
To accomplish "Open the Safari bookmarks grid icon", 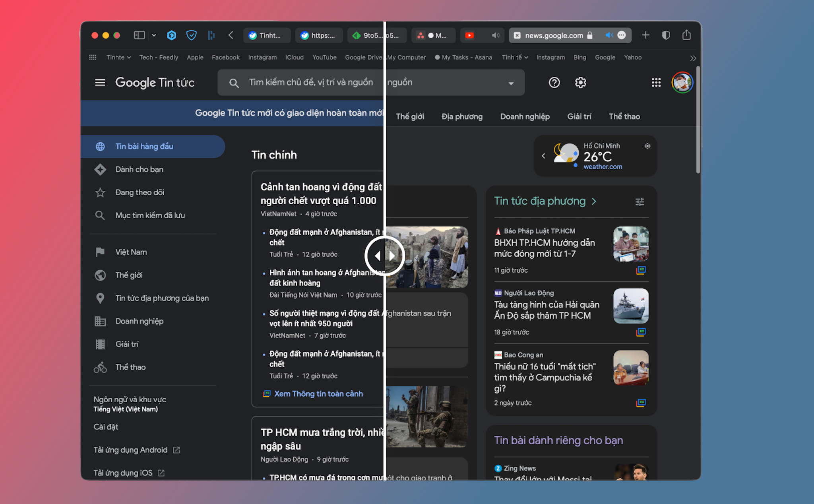I will (x=93, y=57).
